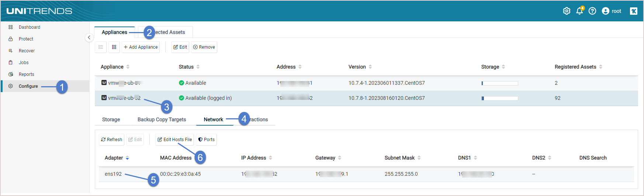This screenshot has height=196, width=644.
Task: Switch to the Protected Assets tab
Action: click(165, 32)
